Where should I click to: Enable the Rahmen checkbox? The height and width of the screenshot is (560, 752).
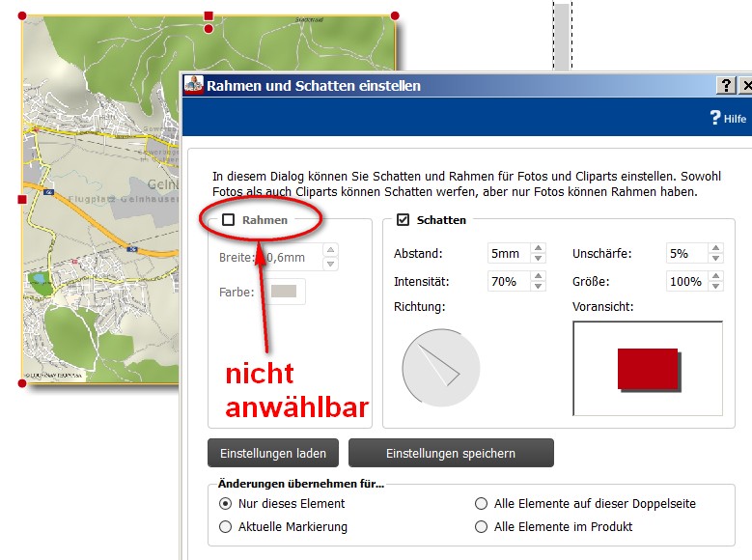[228, 220]
